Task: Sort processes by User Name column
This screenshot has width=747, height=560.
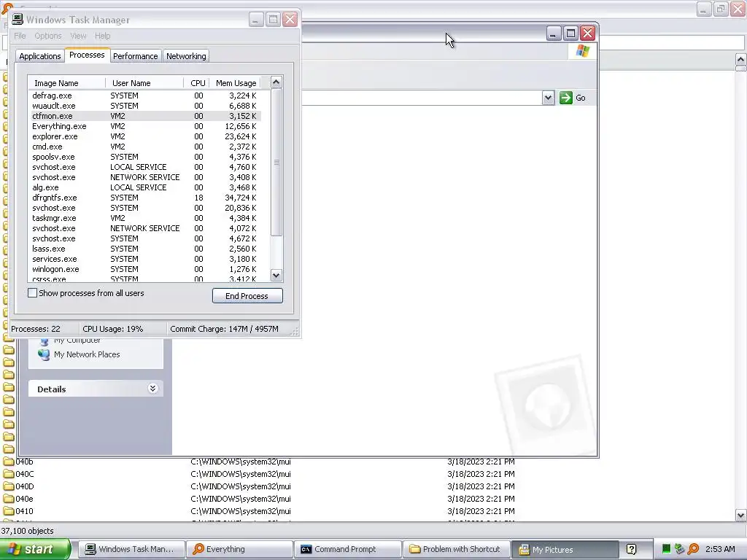Action: point(144,83)
